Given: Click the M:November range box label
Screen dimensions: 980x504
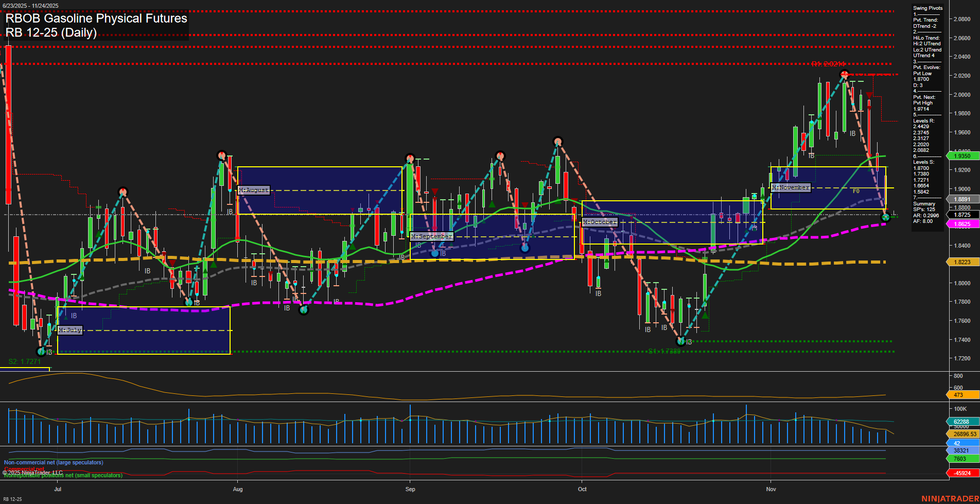Looking at the screenshot, I should point(791,187).
